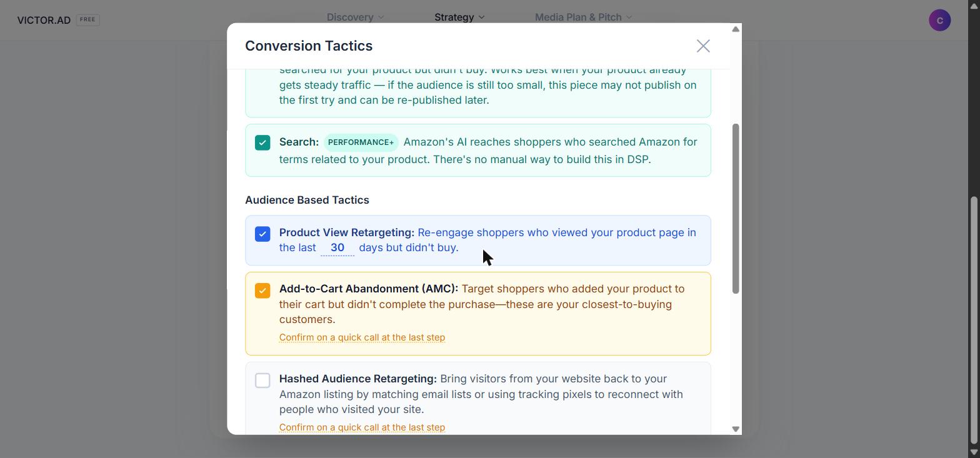The image size is (980, 458).
Task: Uncheck Add-to-Cart Abandonment (AMC) checkbox
Action: [262, 291]
